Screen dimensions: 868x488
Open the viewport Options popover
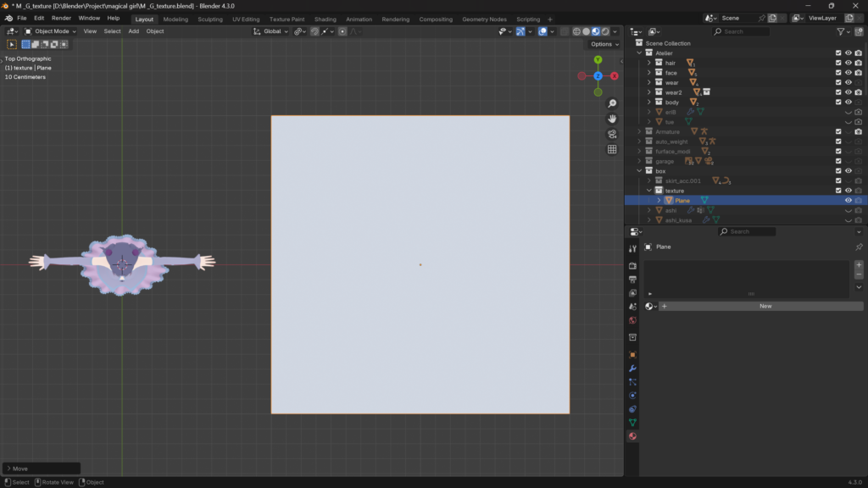pyautogui.click(x=604, y=44)
